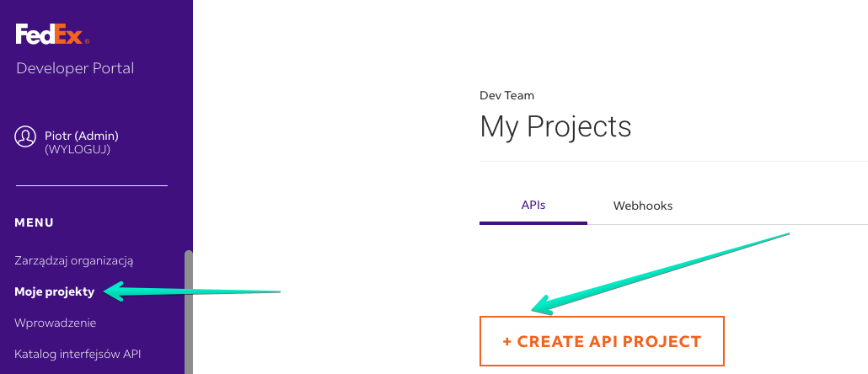
Task: Open Zarządzaj organizacją in the menu
Action: tap(74, 261)
